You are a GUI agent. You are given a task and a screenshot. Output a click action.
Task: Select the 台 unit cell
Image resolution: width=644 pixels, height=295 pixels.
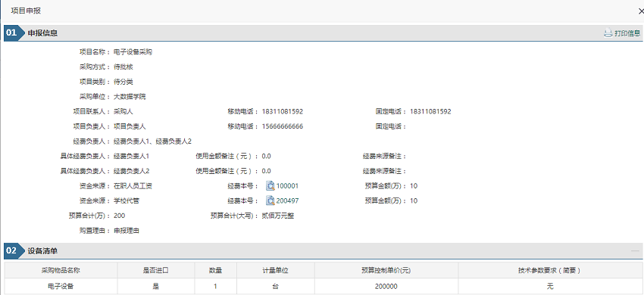[276, 287]
